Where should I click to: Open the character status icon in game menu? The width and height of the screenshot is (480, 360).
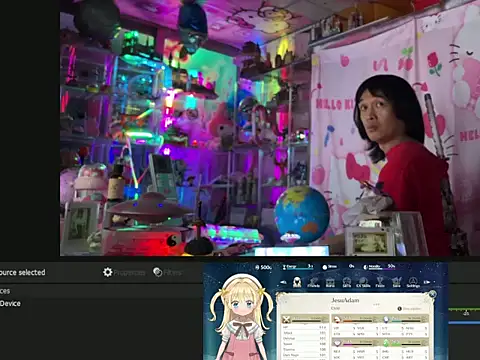(x=297, y=282)
